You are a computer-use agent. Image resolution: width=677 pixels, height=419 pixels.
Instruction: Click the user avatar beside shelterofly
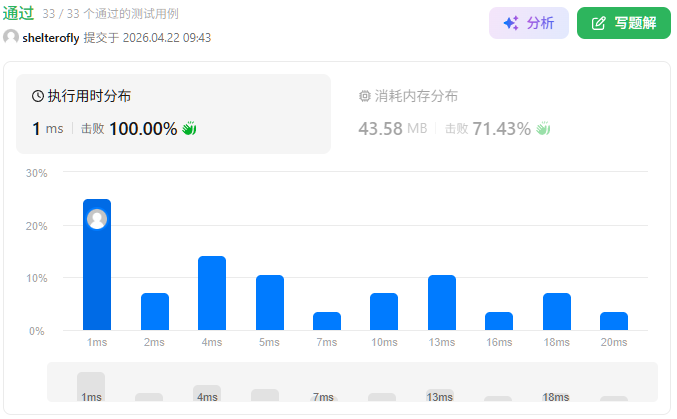point(11,38)
